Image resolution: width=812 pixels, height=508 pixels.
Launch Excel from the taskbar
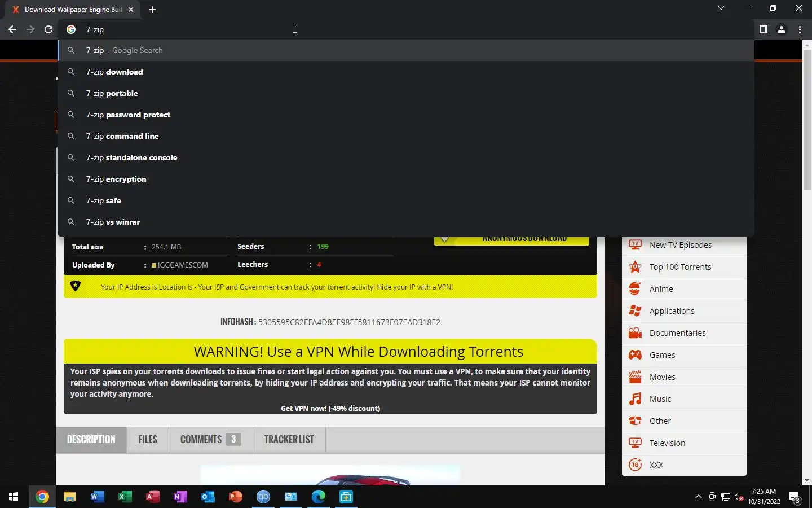click(125, 497)
